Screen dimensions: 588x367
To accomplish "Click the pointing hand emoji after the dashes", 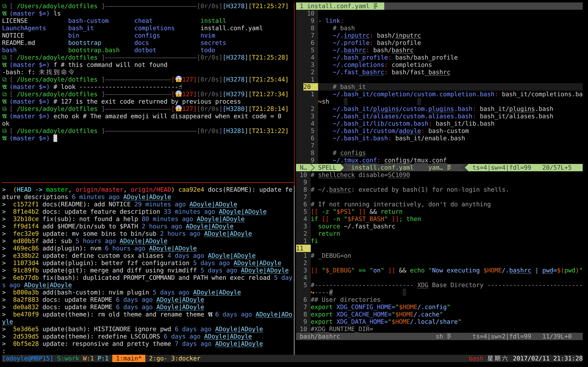I will pos(180,87).
